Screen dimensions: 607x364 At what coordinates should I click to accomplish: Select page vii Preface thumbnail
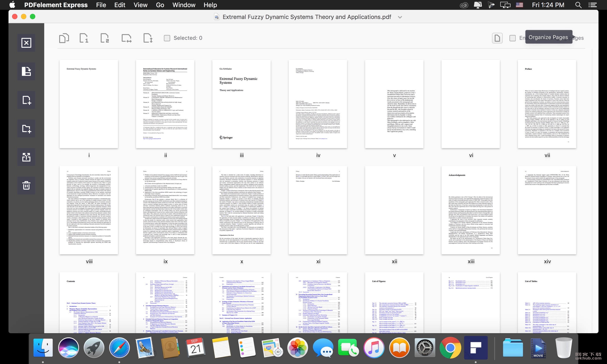547,104
